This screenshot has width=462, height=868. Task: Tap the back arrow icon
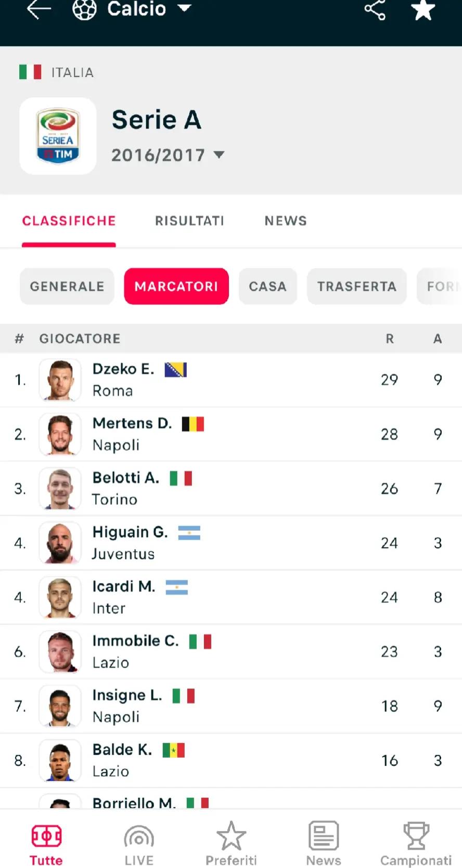39,9
